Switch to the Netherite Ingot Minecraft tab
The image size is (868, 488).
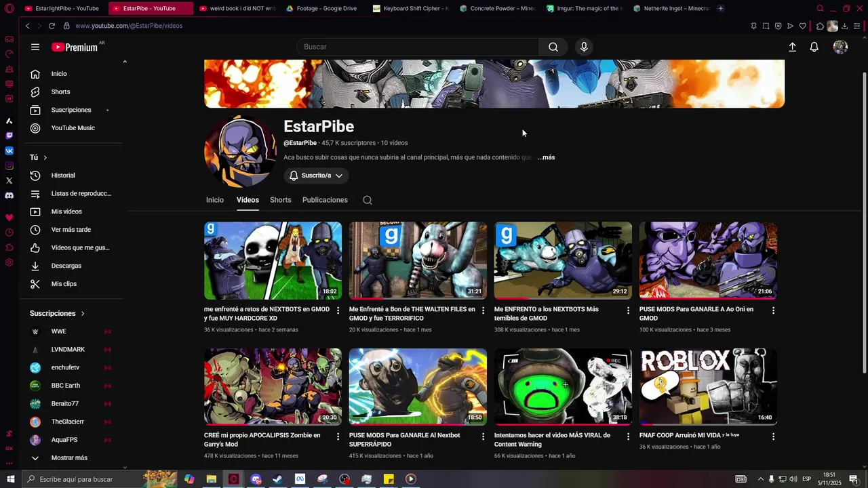pos(671,8)
